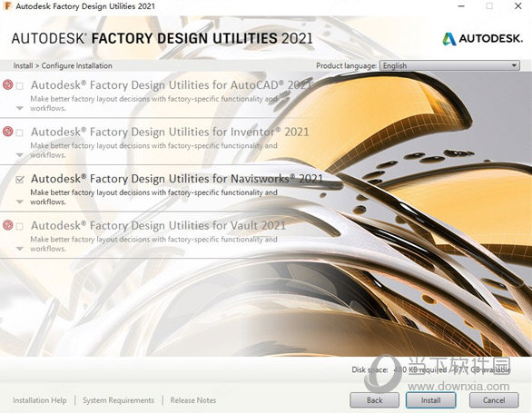Click the blocked icon beside AutoCAD 2021 utilities
Viewport: 532px width, 413px height.
(x=8, y=84)
